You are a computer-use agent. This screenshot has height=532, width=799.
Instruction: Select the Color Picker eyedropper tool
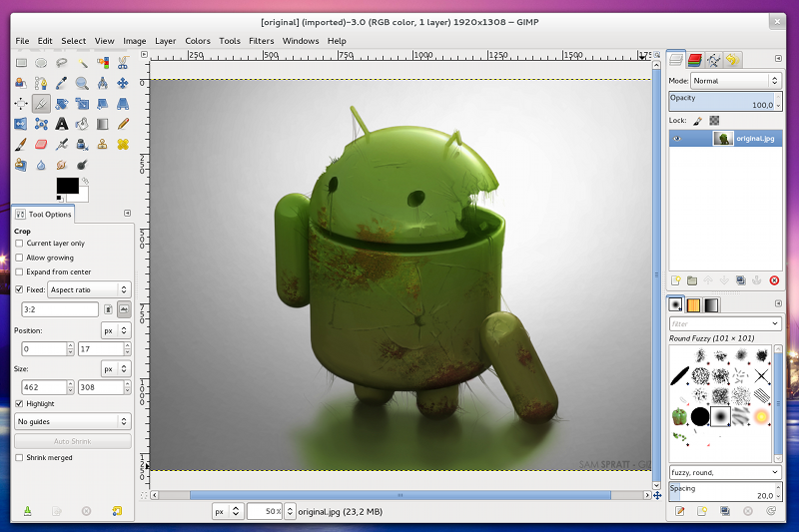coord(62,83)
